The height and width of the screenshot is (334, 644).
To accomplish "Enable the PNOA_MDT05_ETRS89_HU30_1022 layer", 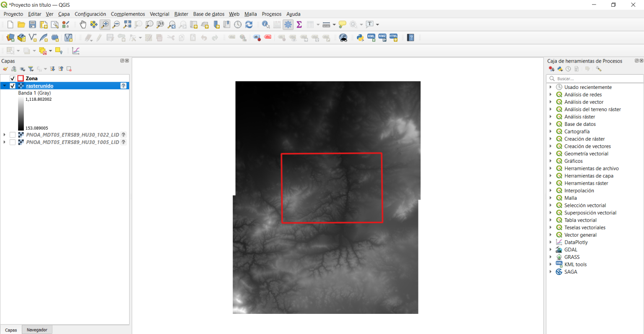I will pos(13,135).
